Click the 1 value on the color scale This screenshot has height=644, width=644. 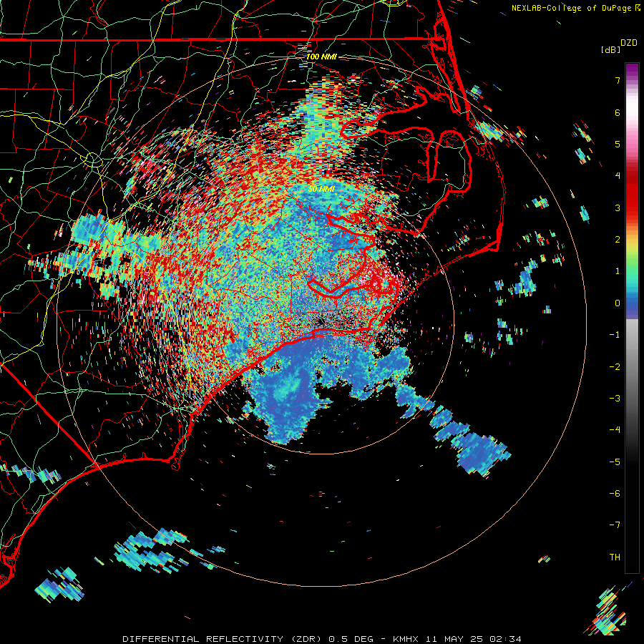pyautogui.click(x=618, y=271)
